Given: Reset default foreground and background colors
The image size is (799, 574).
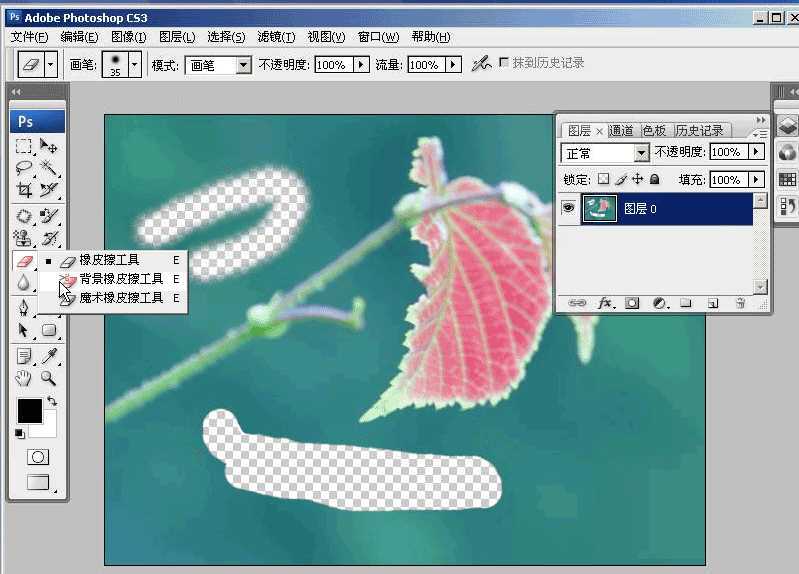Looking at the screenshot, I should click(x=19, y=434).
